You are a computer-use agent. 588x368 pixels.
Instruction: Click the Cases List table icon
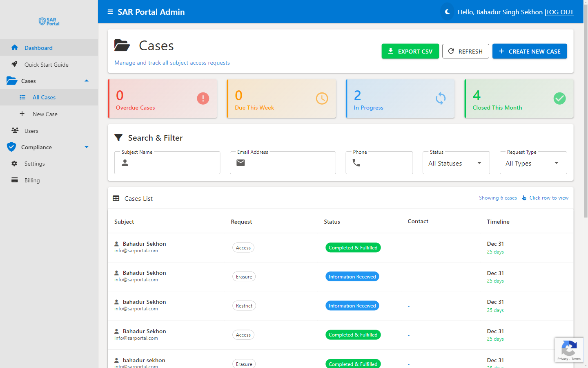click(116, 198)
